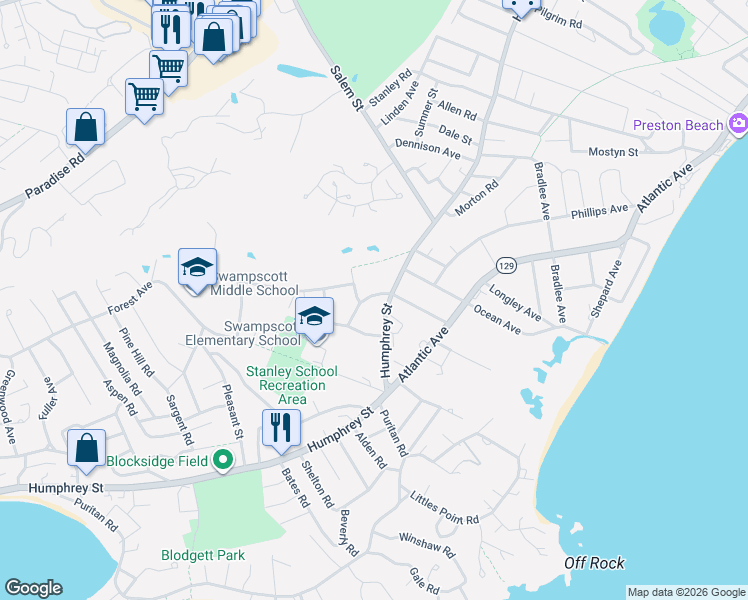
Task: Click the Aspen Rd label
Action: pyautogui.click(x=120, y=398)
